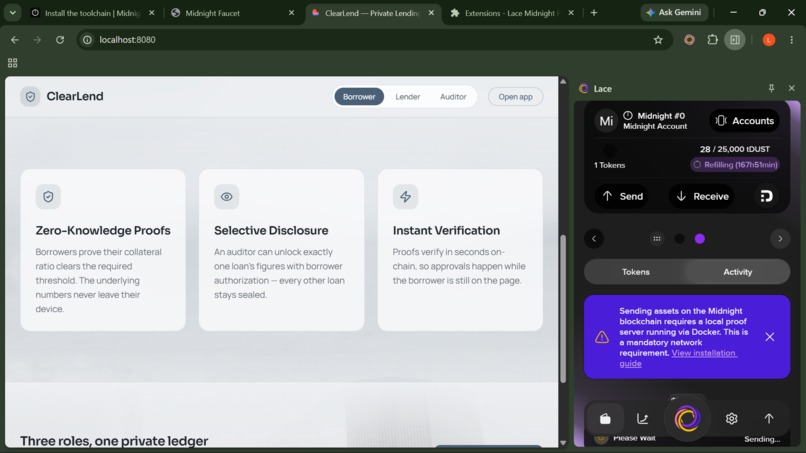Click the "Three roles, one private ledger" heading
Viewport: 806px width, 453px height.
click(x=114, y=441)
